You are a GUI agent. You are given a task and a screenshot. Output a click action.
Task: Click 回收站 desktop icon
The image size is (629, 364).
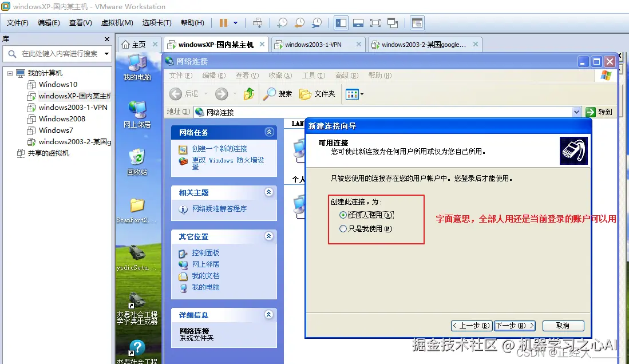[137, 163]
